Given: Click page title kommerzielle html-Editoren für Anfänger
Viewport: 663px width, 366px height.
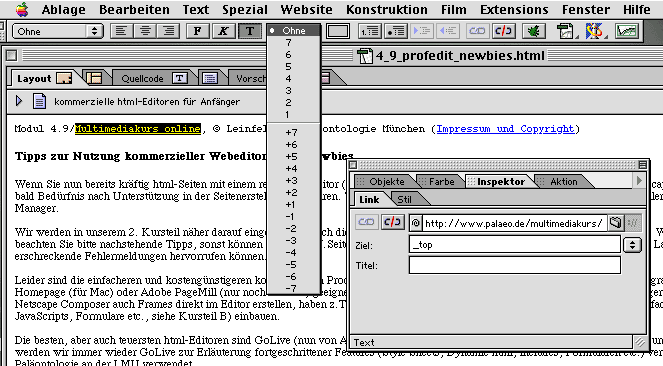Looking at the screenshot, I should click(x=147, y=102).
